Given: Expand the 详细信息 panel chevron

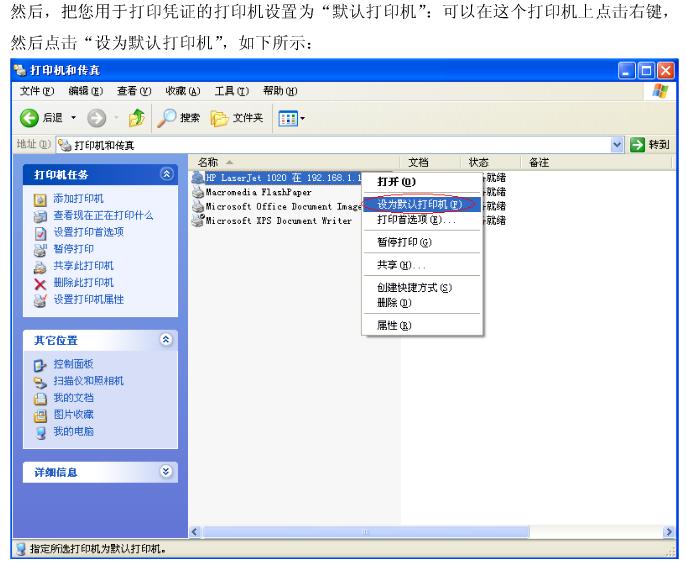Looking at the screenshot, I should click(x=166, y=472).
